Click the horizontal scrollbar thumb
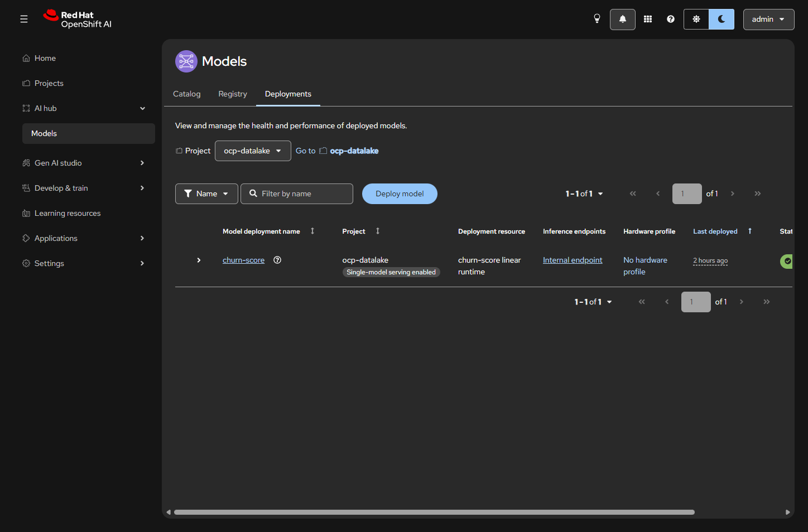 pyautogui.click(x=434, y=512)
